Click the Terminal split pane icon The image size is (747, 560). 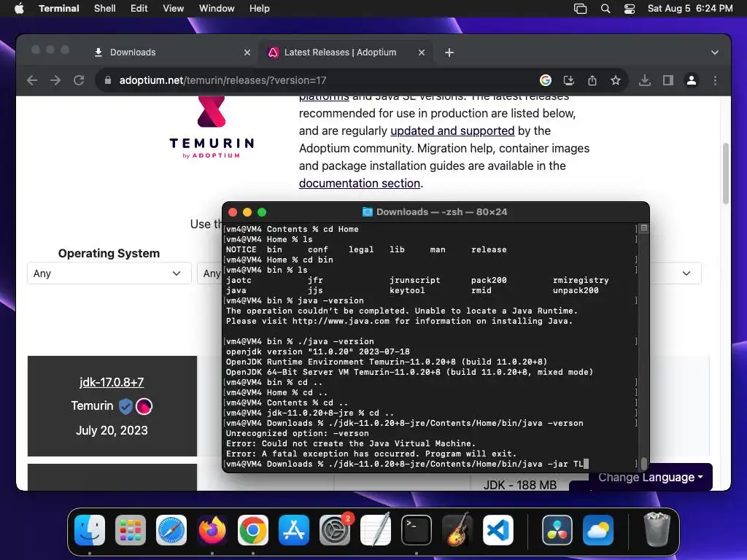(644, 228)
